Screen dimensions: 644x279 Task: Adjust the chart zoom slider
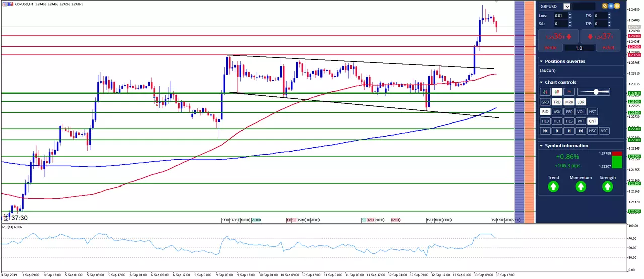594,91
